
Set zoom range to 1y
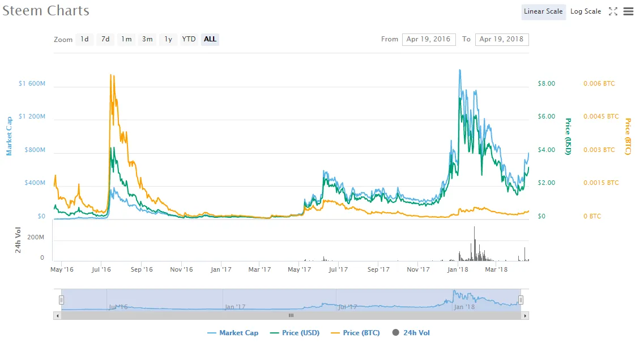pyautogui.click(x=168, y=39)
